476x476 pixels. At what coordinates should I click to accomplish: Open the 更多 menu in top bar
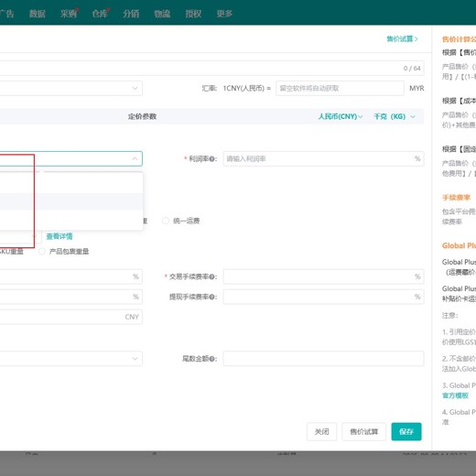pyautogui.click(x=224, y=14)
